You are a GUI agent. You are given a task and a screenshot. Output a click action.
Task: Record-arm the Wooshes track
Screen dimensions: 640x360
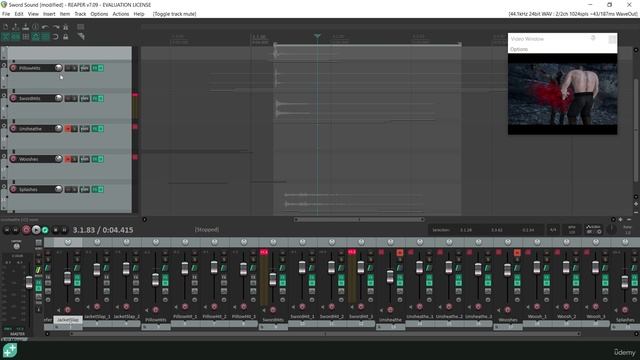pyautogui.click(x=13, y=159)
